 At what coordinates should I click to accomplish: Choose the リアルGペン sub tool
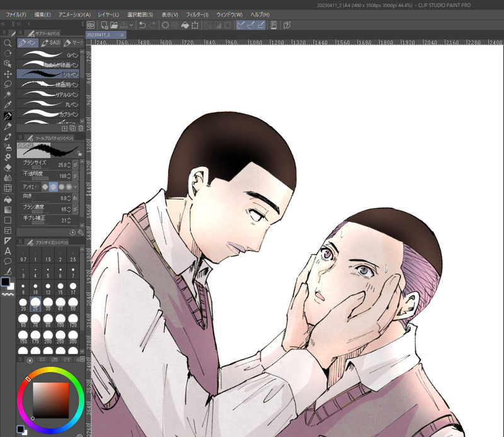[x=48, y=94]
